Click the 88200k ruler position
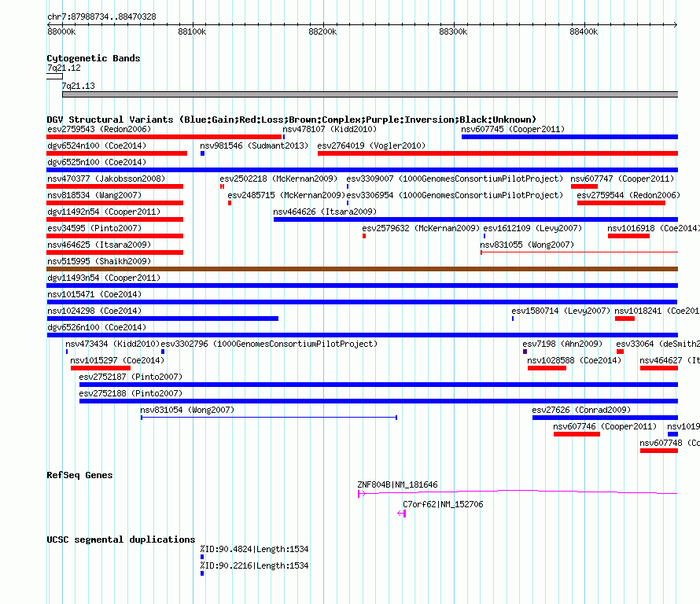 [322, 31]
